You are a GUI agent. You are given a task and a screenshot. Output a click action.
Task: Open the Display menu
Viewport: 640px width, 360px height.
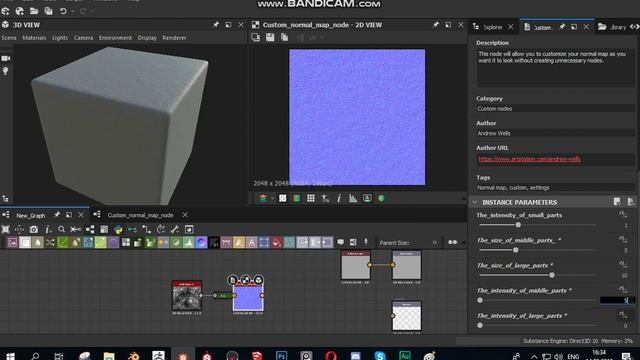147,38
